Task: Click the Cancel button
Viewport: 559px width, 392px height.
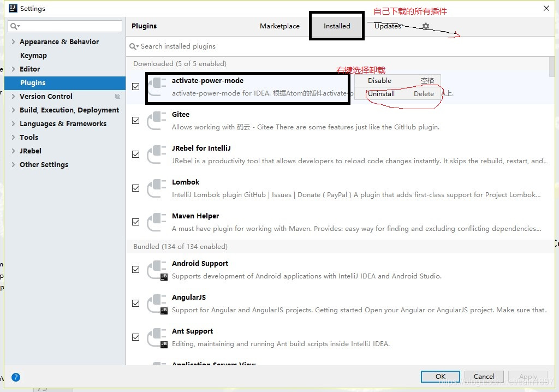Action: pos(484,376)
